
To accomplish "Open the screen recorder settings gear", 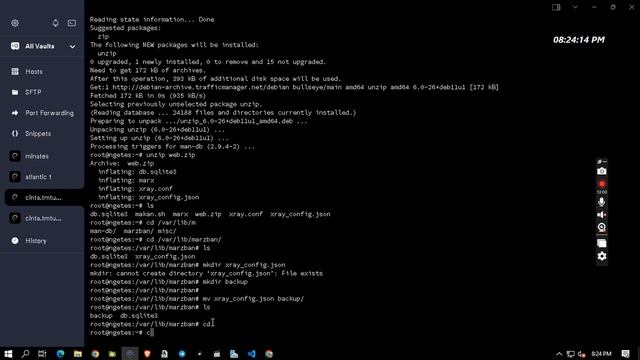I will (602, 256).
